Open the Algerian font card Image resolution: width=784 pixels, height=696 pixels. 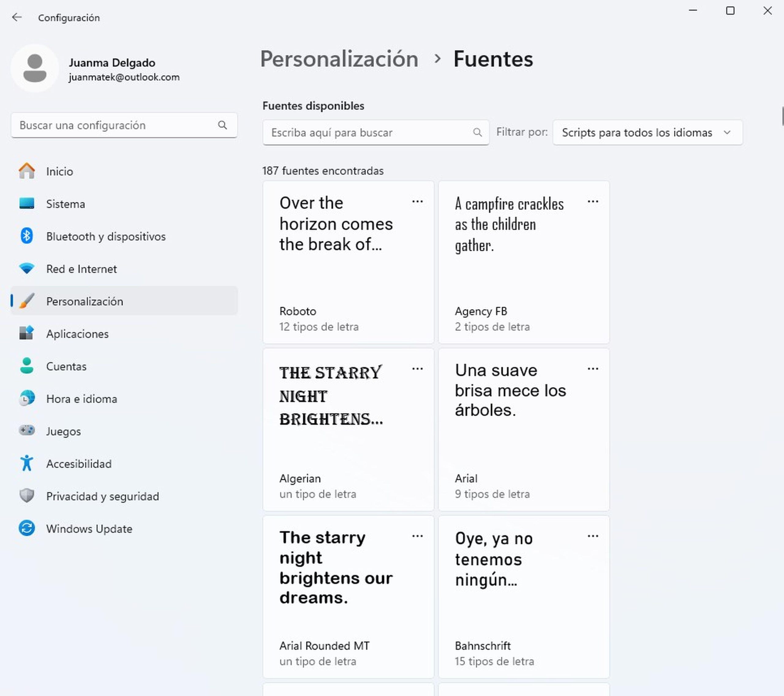[348, 430]
